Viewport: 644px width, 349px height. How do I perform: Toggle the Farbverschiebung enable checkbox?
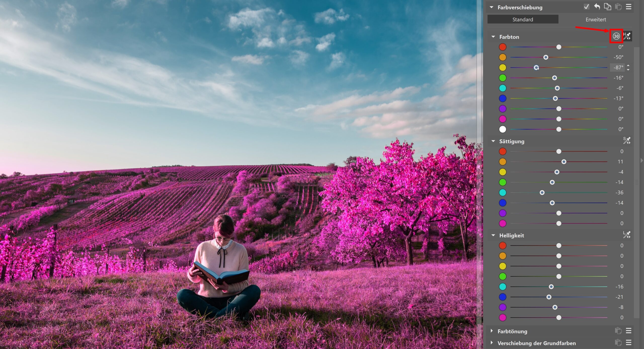(586, 7)
